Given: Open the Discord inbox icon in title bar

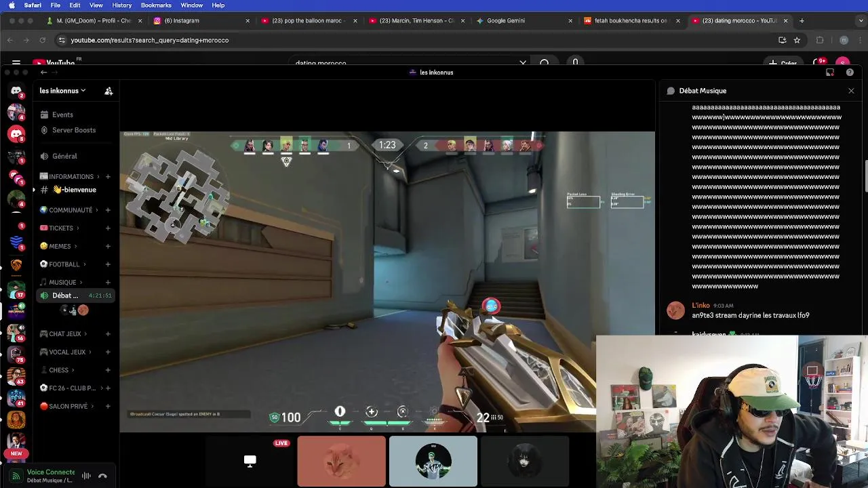Looking at the screenshot, I should tap(830, 73).
